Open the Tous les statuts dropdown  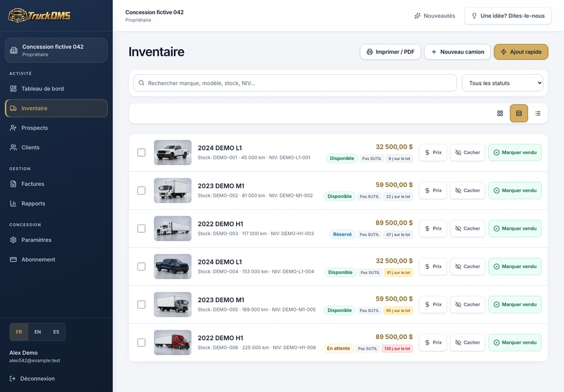point(502,83)
